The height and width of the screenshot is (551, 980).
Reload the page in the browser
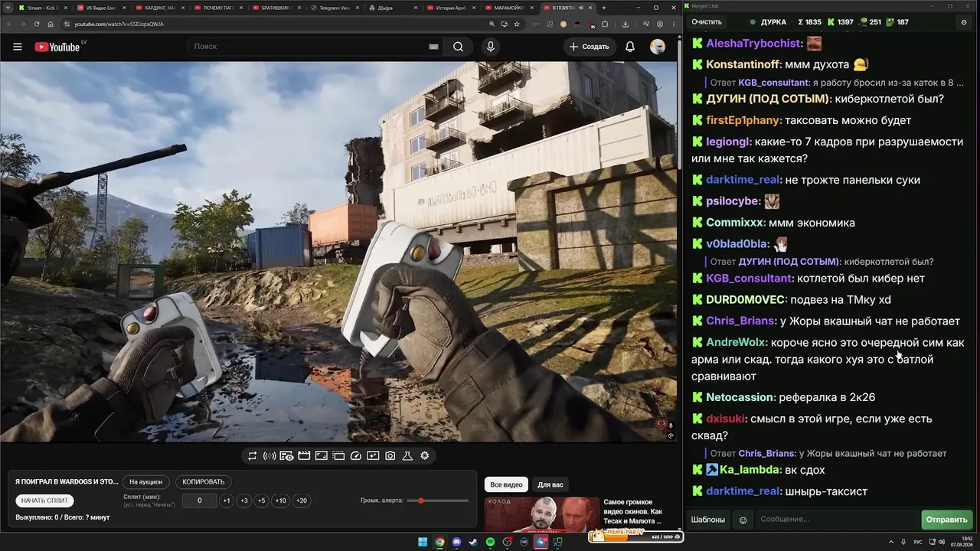[x=36, y=24]
